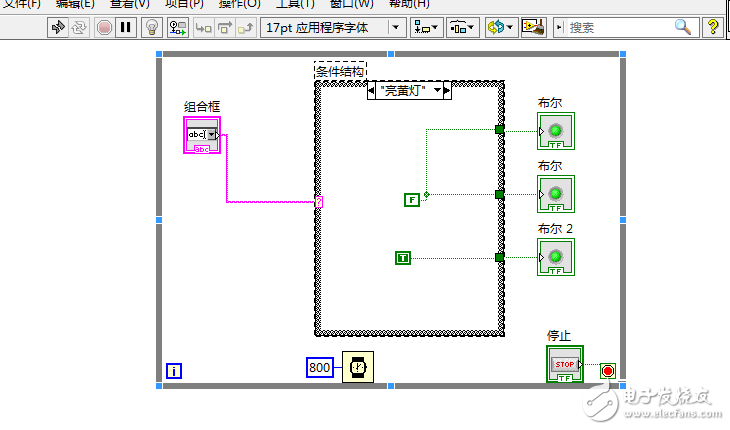Select the False boolean constant
The height and width of the screenshot is (430, 730).
(x=412, y=200)
